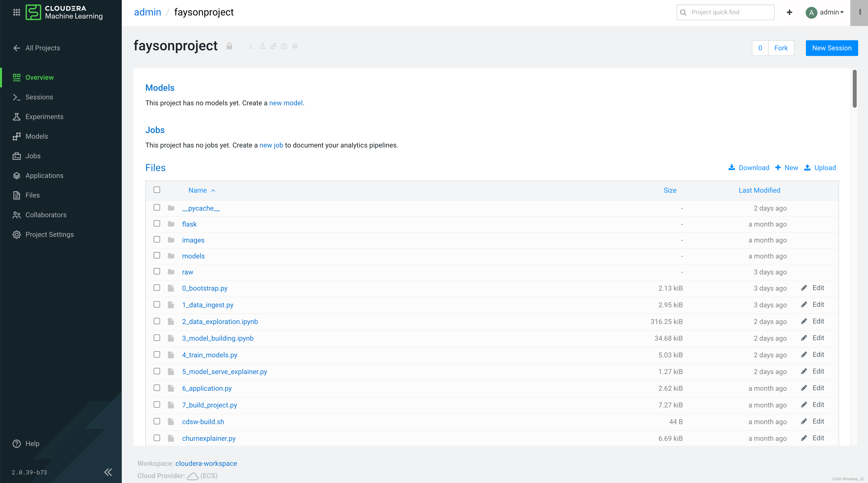The image size is (868, 483).
Task: Click the New Session button
Action: coord(831,48)
